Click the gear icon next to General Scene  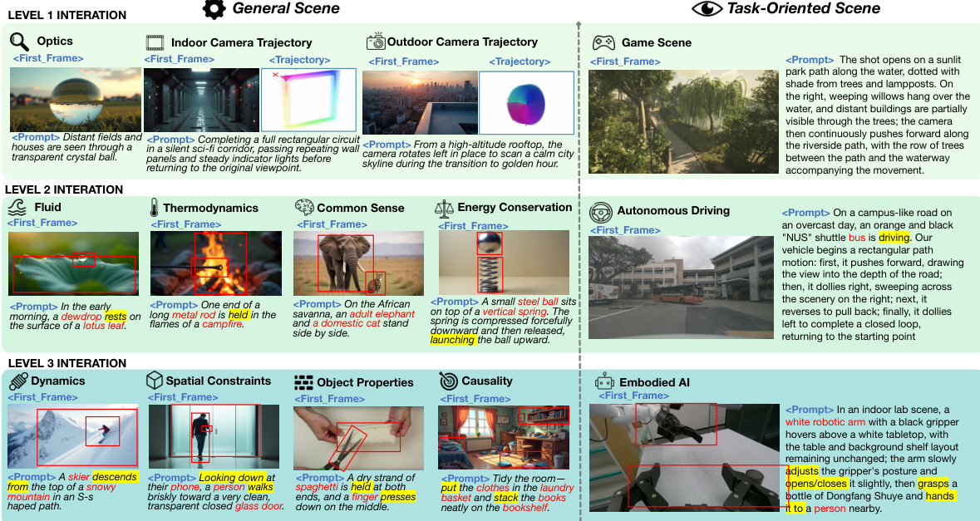214,9
